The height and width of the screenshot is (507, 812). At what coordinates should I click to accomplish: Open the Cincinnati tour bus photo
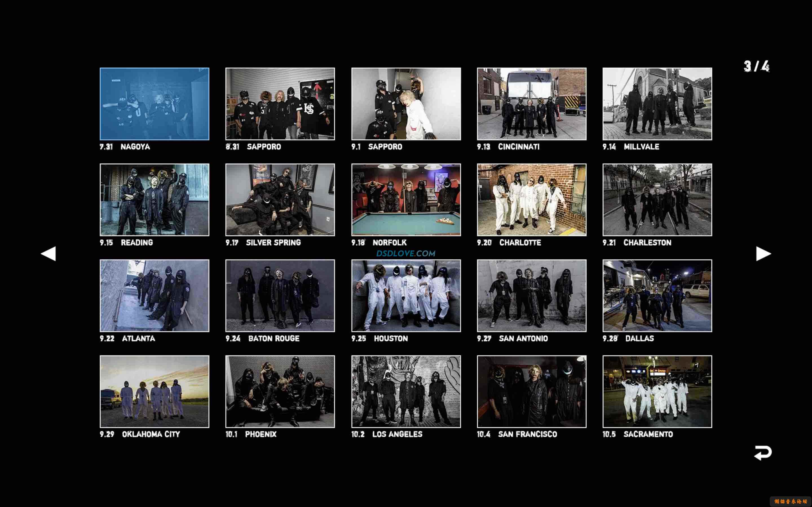(531, 104)
